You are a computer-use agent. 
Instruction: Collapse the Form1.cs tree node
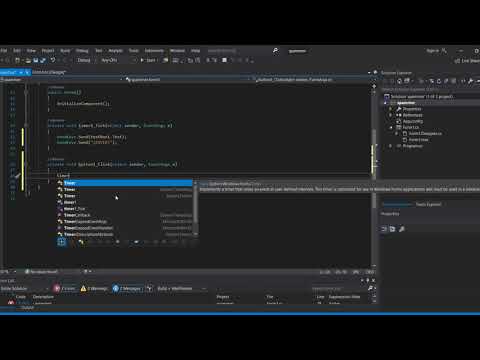tap(391, 128)
